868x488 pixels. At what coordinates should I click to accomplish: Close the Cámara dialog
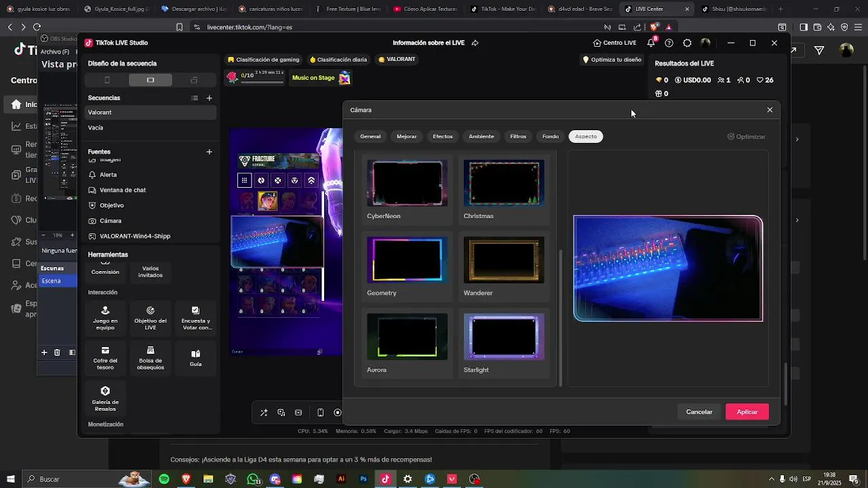coord(770,110)
